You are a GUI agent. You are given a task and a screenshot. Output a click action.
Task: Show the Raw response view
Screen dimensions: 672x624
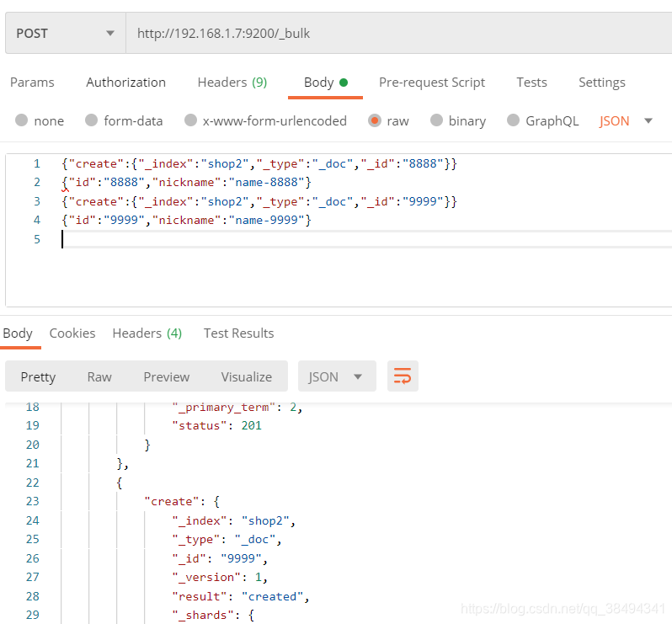point(99,376)
